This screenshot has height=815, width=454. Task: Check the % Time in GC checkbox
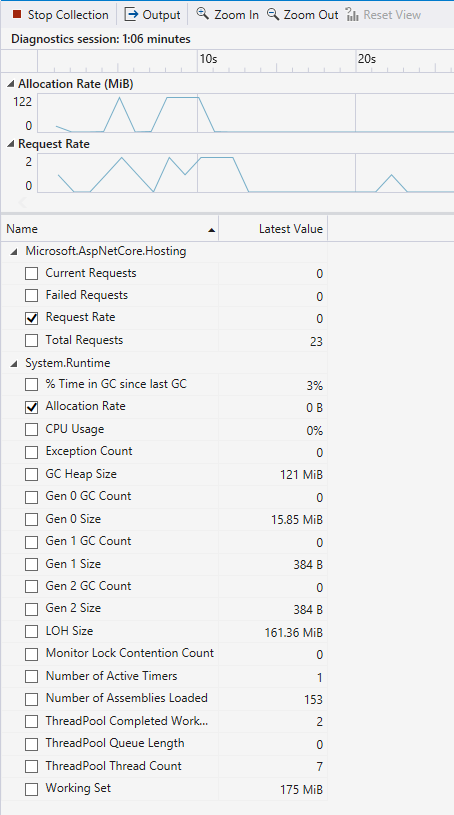pos(32,385)
